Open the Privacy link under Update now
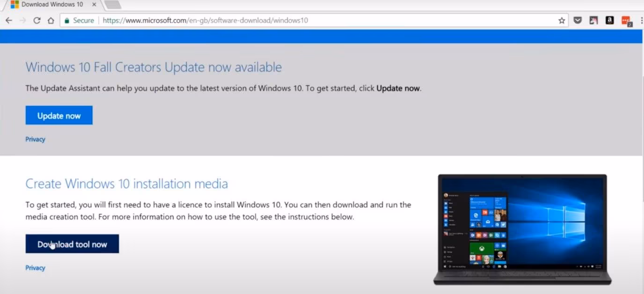 coord(35,139)
